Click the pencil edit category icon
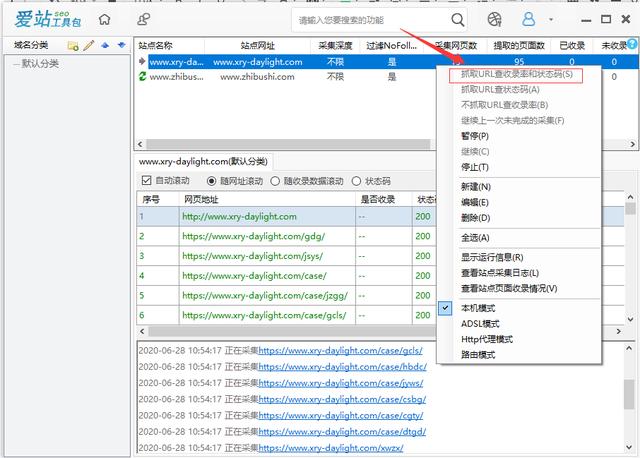Image resolution: width=640 pixels, height=458 pixels. [89, 45]
